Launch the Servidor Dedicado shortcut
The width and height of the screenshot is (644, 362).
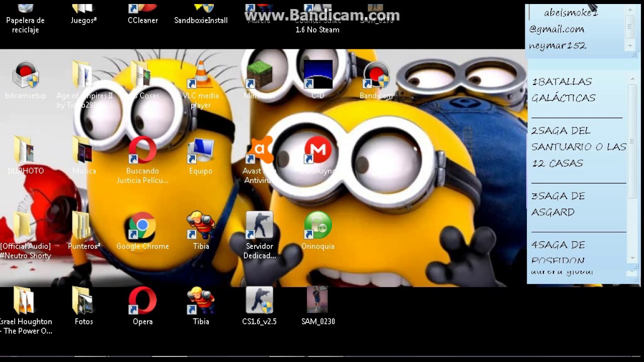pyautogui.click(x=260, y=236)
